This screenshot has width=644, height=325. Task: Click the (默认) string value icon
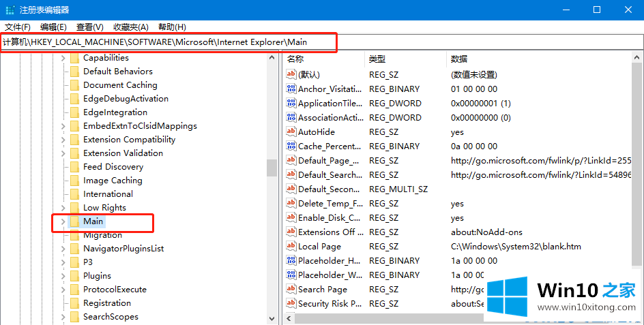coord(291,74)
